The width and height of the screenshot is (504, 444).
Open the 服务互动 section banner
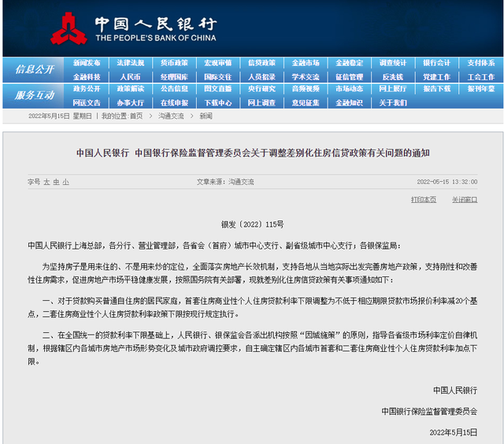35,95
